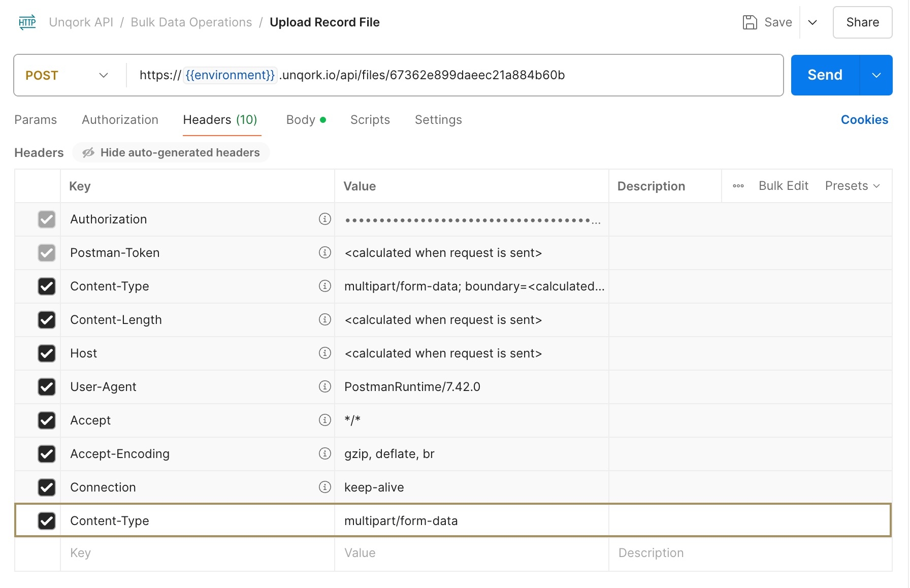Switch to the Authorization tab
The image size is (910, 588).
click(120, 120)
